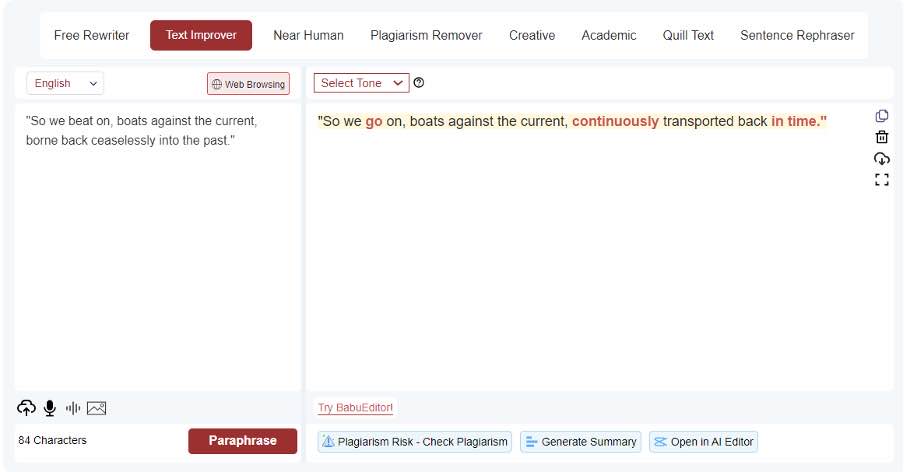Expand the Select Tone dropdown
The width and height of the screenshot is (904, 472).
click(x=361, y=83)
